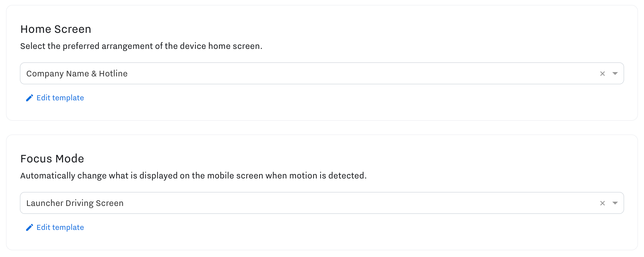This screenshot has width=644, height=257.
Task: Select the Company Name & Hotline field text
Action: pyautogui.click(x=77, y=73)
